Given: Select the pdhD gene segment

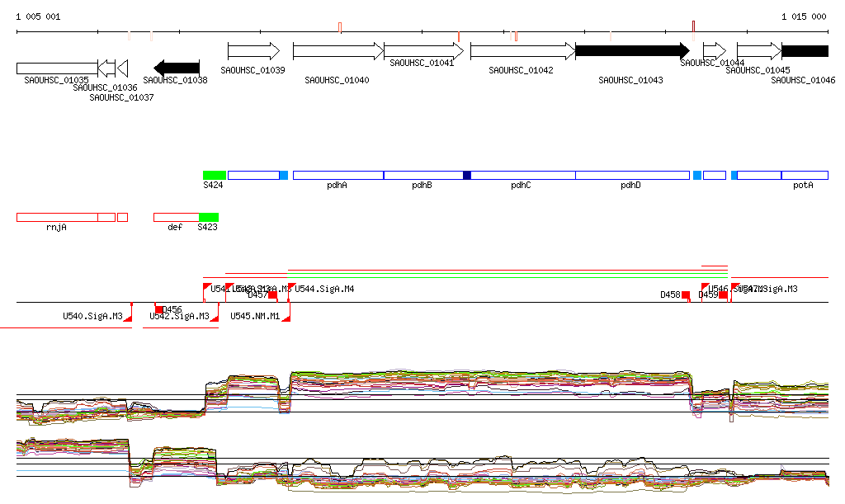Looking at the screenshot, I should click(631, 175).
